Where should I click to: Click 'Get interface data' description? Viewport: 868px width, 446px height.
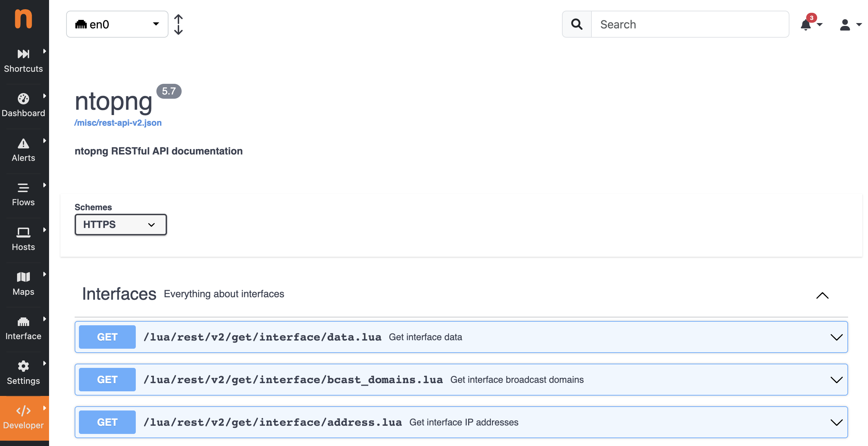[425, 337]
